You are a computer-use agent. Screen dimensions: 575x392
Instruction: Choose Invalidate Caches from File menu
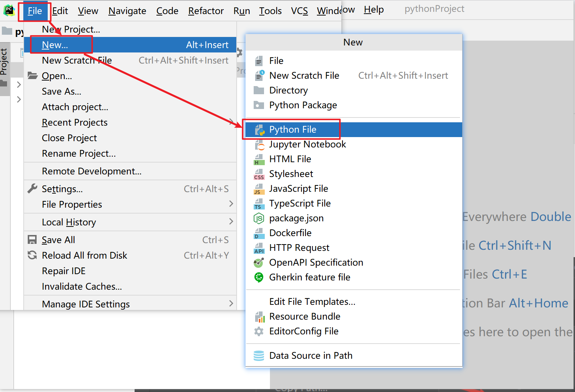tap(82, 287)
